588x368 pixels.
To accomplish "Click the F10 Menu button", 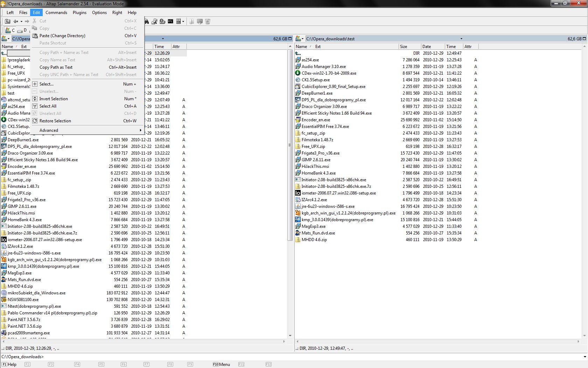I will click(x=222, y=364).
